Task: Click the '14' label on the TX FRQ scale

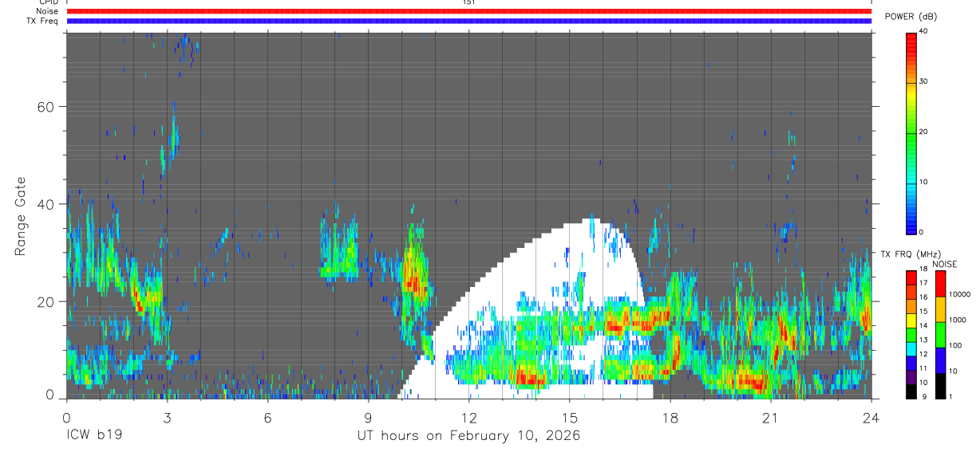Action: 923,326
